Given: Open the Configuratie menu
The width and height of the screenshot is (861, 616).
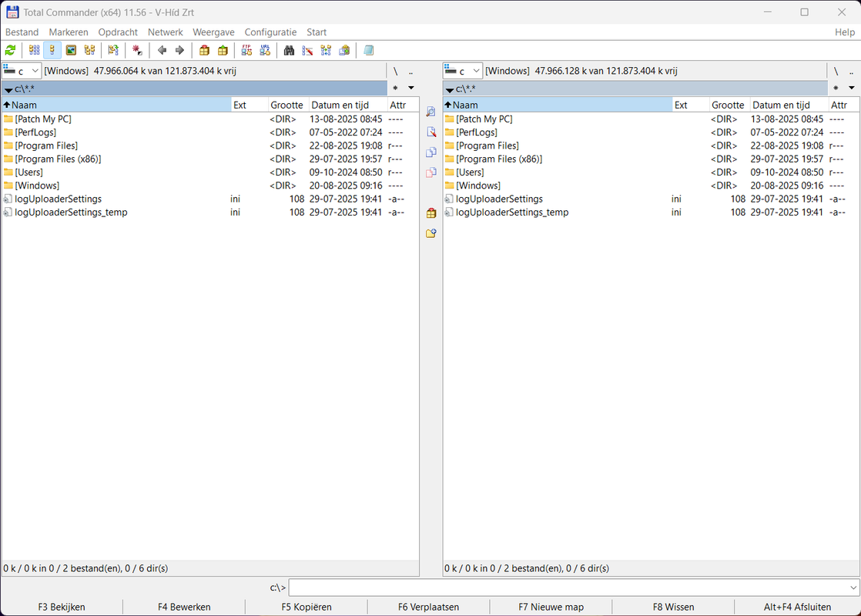Looking at the screenshot, I should coord(271,32).
